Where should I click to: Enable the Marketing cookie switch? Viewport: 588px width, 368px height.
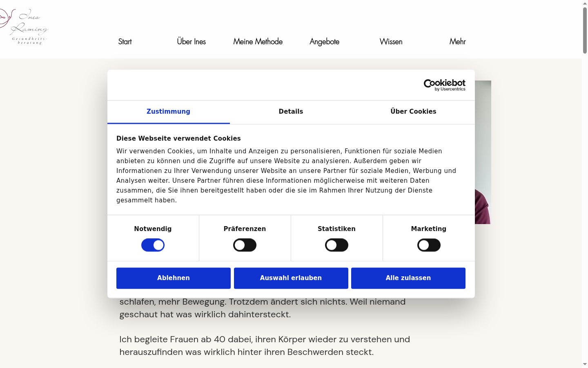pos(429,245)
